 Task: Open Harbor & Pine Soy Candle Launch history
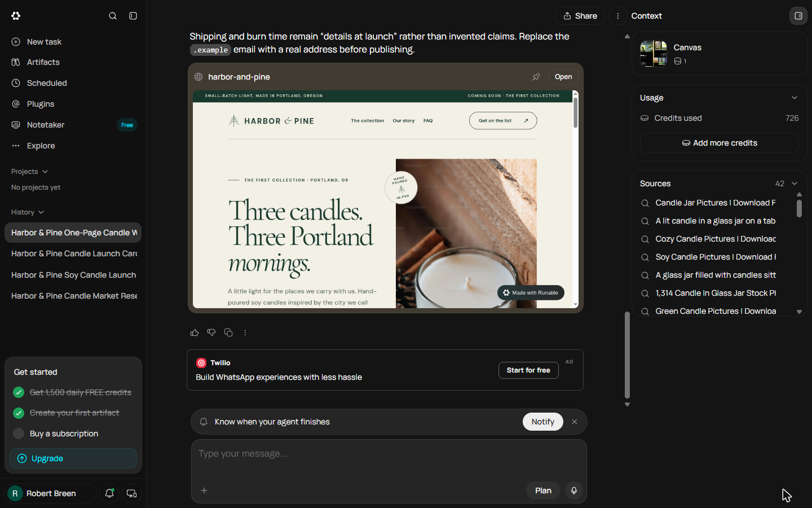[x=73, y=275]
